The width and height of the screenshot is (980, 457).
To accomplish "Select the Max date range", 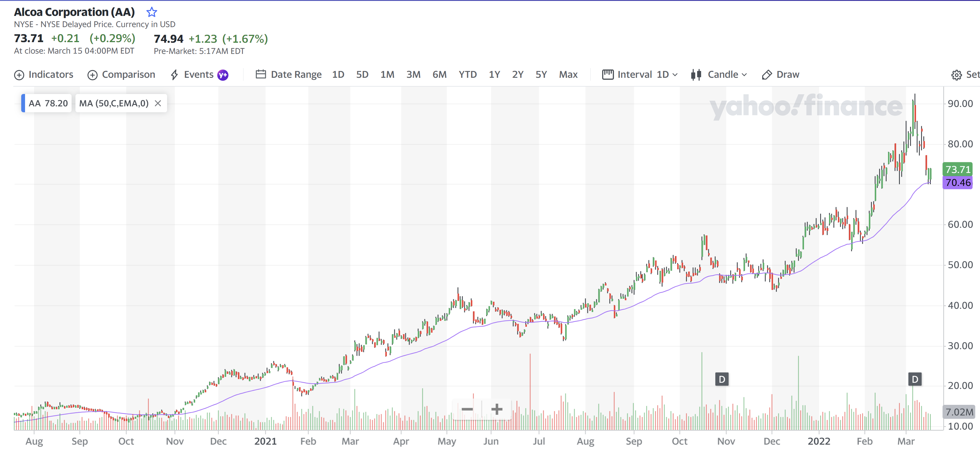I will pyautogui.click(x=568, y=75).
